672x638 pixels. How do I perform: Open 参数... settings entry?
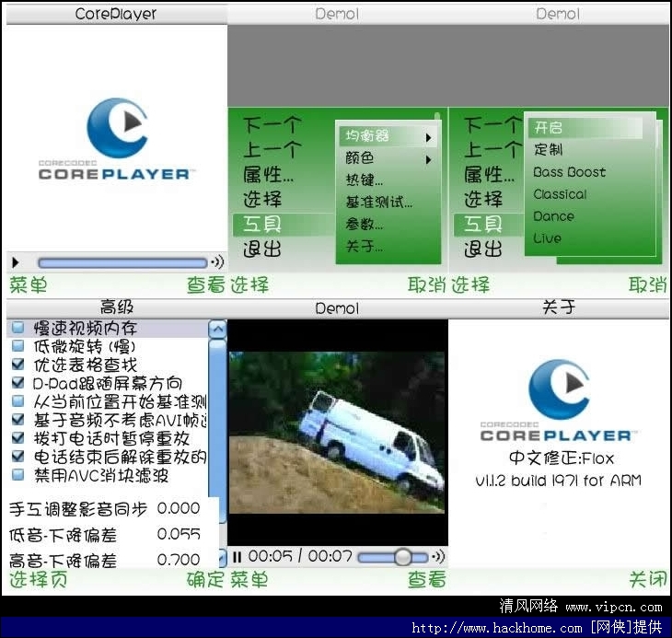(365, 224)
